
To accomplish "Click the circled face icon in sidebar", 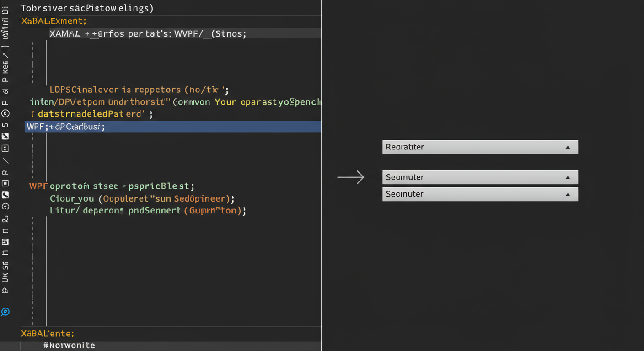I will click(5, 113).
